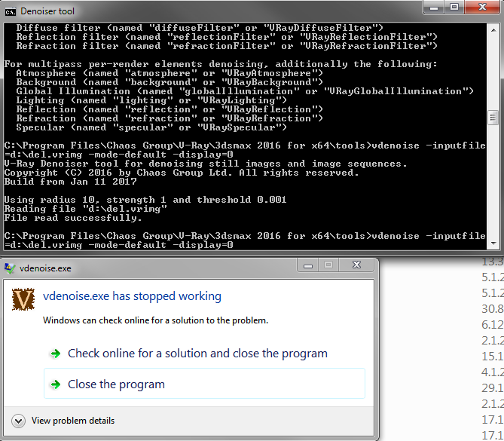
Task: Maximize the Denoiser tool window
Action: (x=454, y=8)
